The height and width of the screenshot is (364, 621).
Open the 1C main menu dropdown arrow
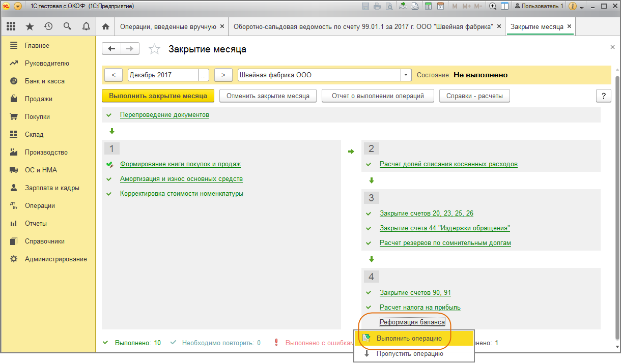(x=18, y=6)
